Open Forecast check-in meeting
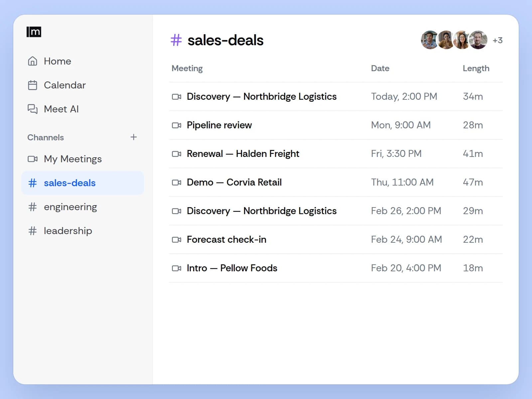 (336, 239)
